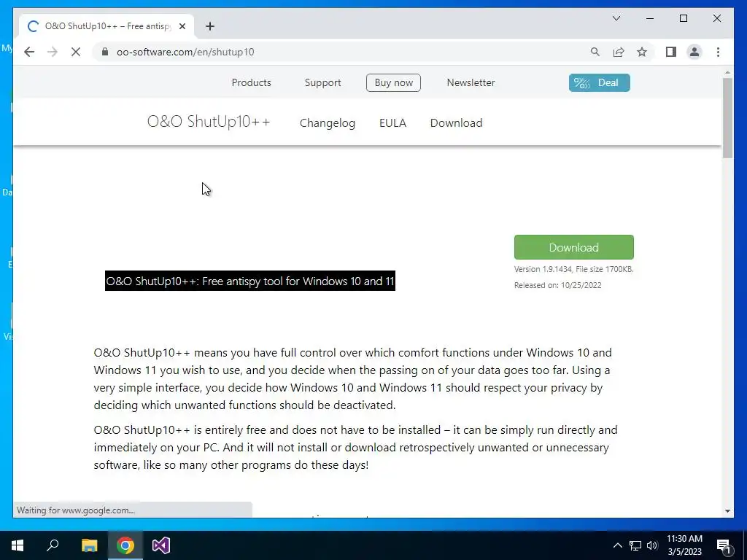Maximize the Chrome window
The image size is (747, 560).
(x=683, y=18)
